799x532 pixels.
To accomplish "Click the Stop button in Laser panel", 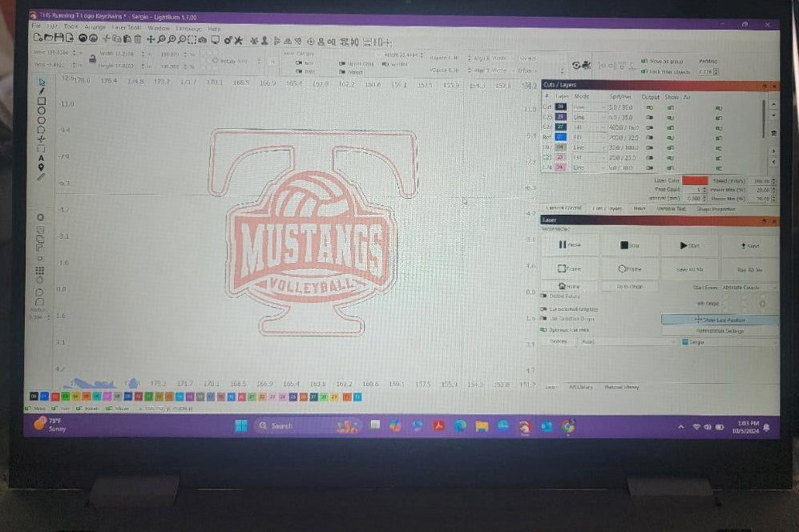I will click(x=629, y=245).
